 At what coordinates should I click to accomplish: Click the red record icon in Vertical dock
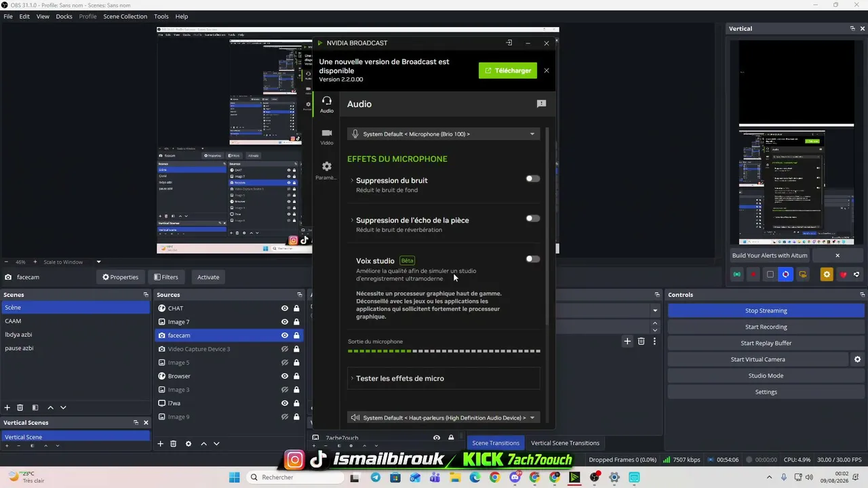tap(753, 274)
